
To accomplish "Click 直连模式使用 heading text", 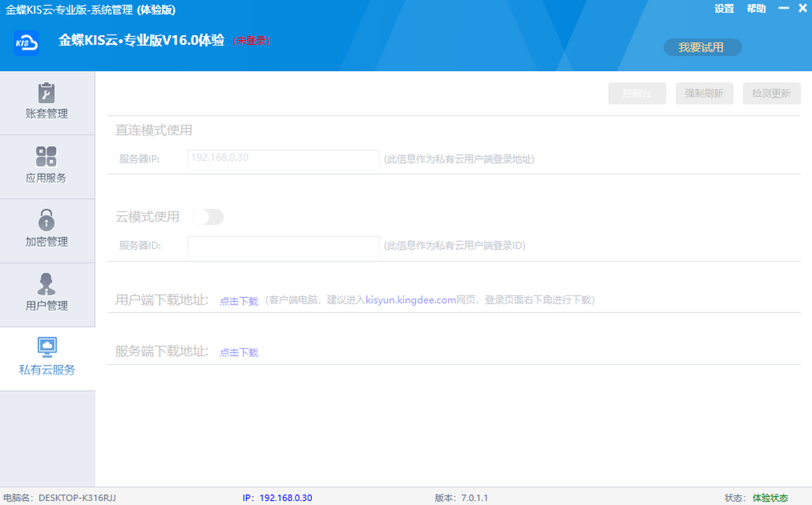I will point(154,130).
